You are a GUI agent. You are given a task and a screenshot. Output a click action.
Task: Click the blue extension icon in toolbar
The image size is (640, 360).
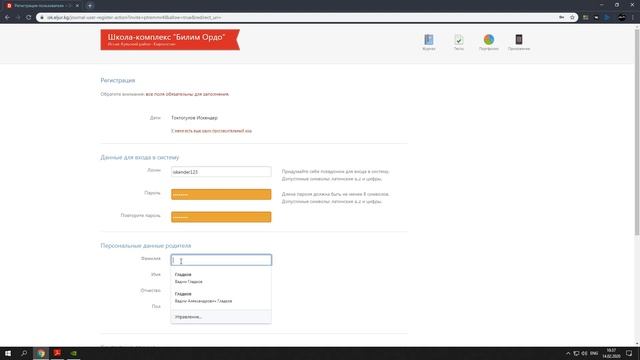(x=607, y=18)
